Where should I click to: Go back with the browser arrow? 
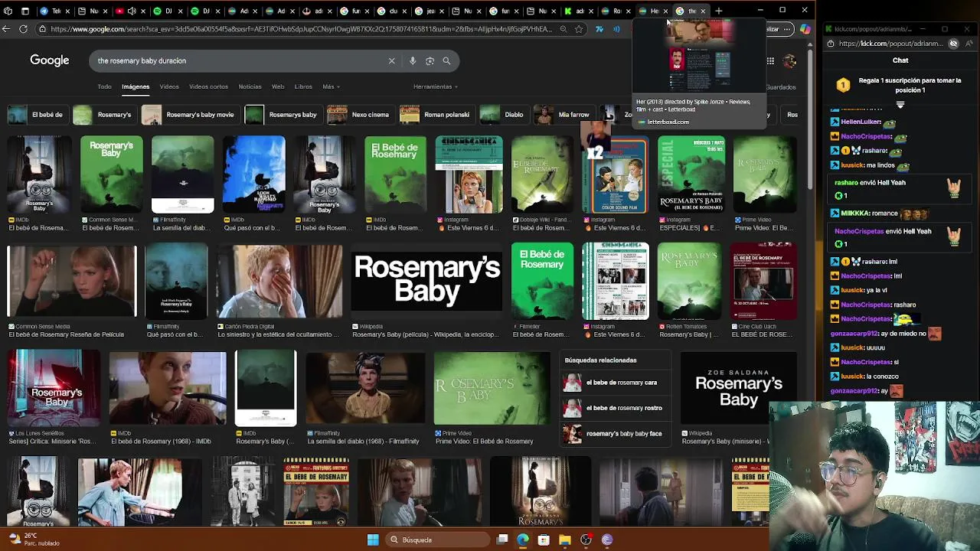6,29
